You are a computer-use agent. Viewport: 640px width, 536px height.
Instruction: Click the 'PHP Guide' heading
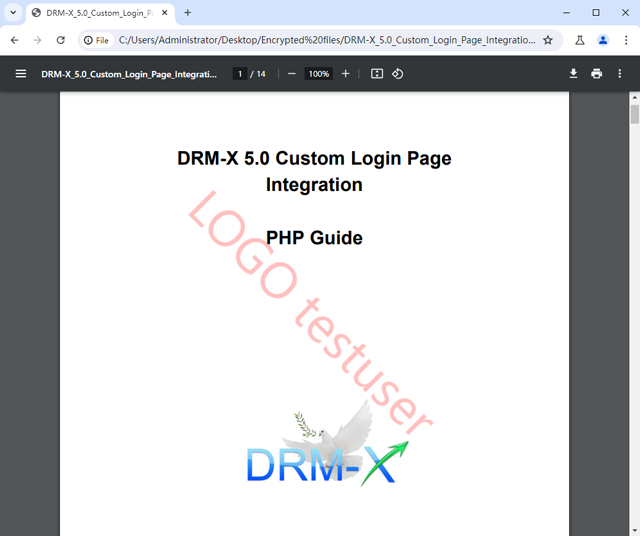coord(314,238)
